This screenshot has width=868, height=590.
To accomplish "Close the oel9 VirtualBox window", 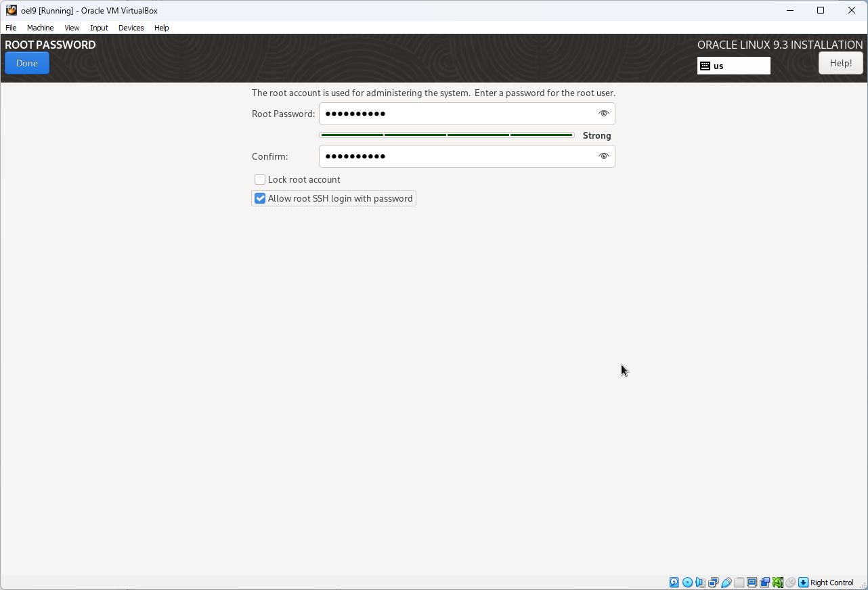I will point(852,10).
